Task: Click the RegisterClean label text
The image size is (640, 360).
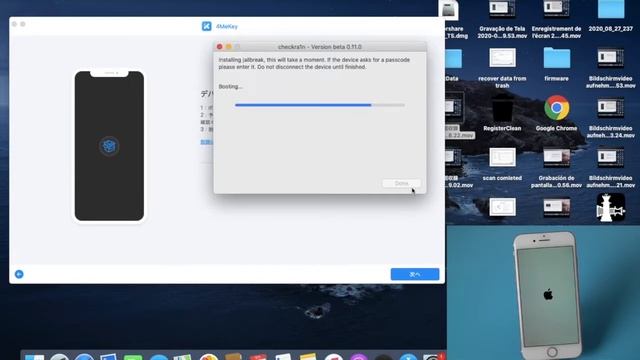Action: [502, 128]
